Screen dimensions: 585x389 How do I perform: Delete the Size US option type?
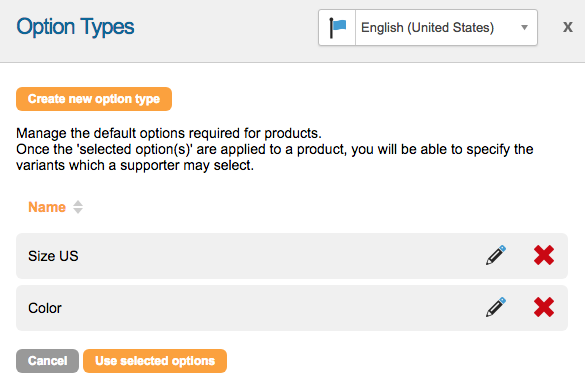click(544, 255)
